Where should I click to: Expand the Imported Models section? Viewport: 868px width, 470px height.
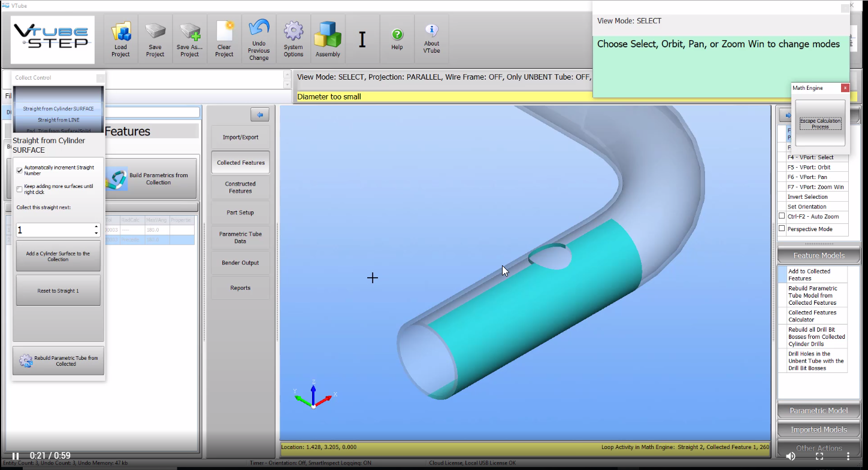pos(818,429)
